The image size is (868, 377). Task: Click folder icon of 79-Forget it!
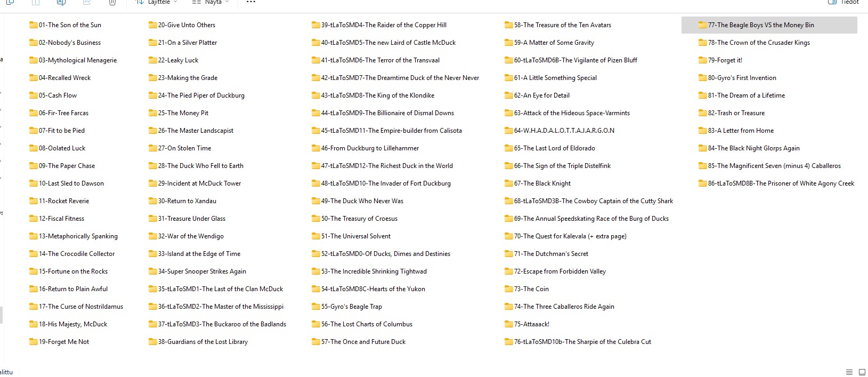[703, 60]
